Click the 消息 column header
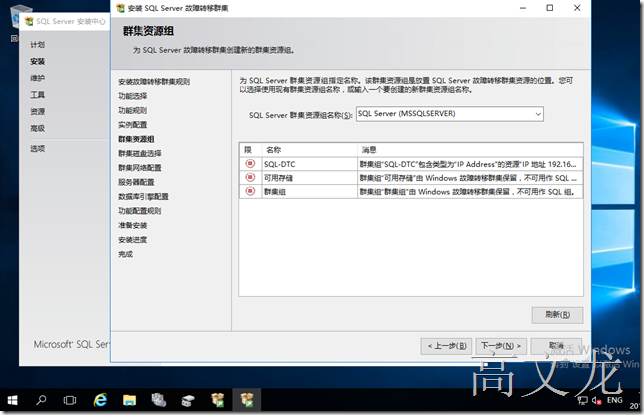This screenshot has height=415, width=644. click(x=470, y=150)
